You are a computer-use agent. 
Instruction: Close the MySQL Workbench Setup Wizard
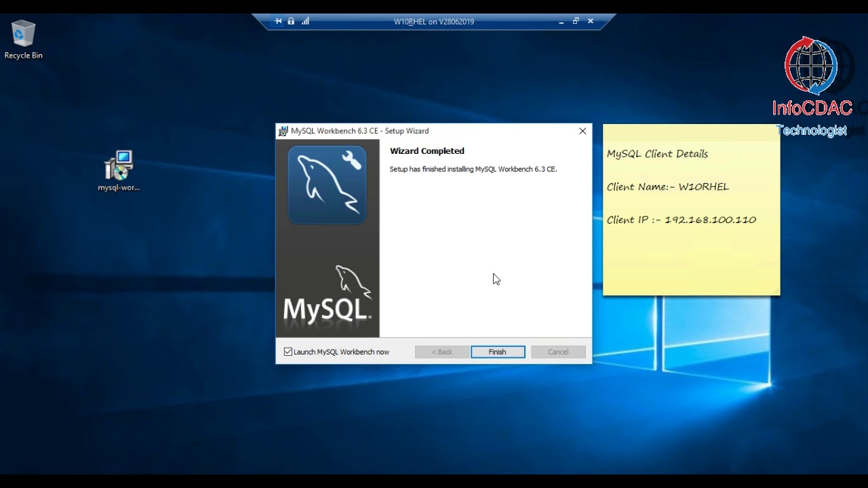[583, 131]
